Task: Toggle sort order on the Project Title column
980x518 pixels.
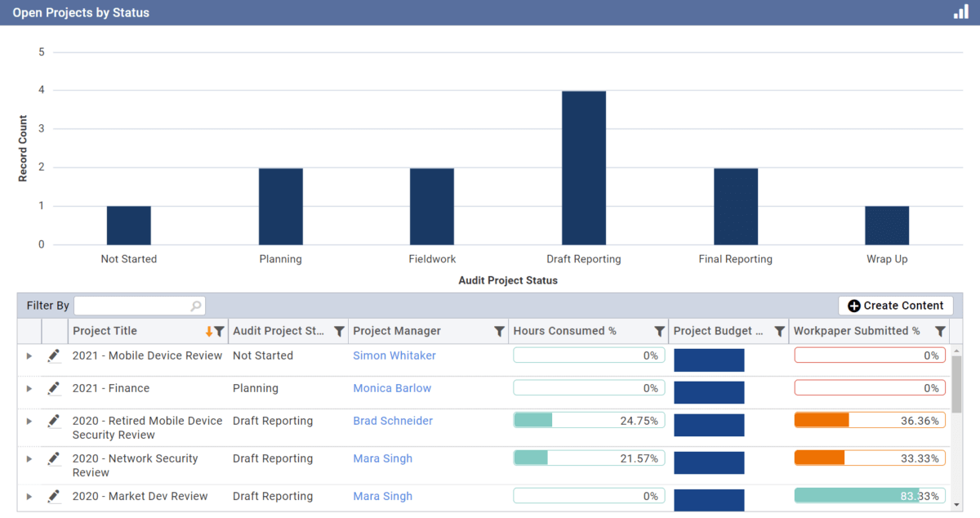Action: 210,331
